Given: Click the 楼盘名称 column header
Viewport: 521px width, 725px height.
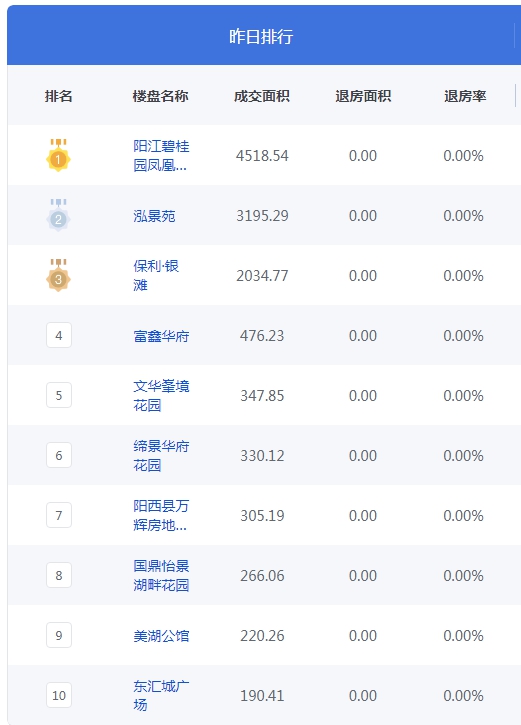Looking at the screenshot, I should coord(160,96).
